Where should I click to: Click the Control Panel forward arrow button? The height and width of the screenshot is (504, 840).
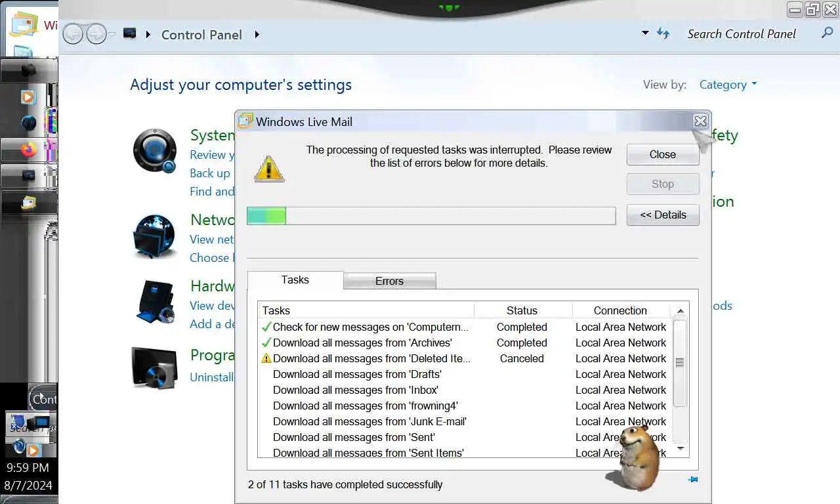tap(96, 34)
